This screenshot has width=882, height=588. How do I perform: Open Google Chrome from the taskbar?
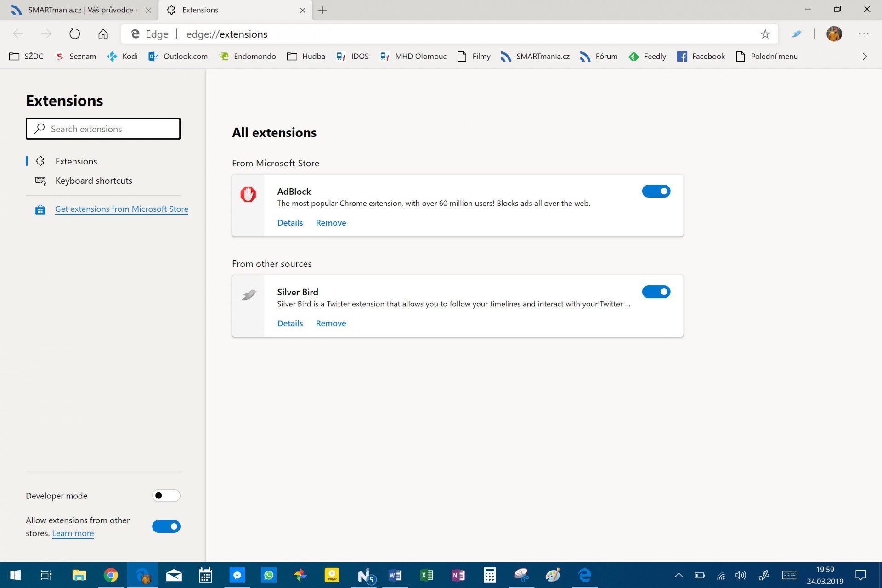[x=111, y=575]
